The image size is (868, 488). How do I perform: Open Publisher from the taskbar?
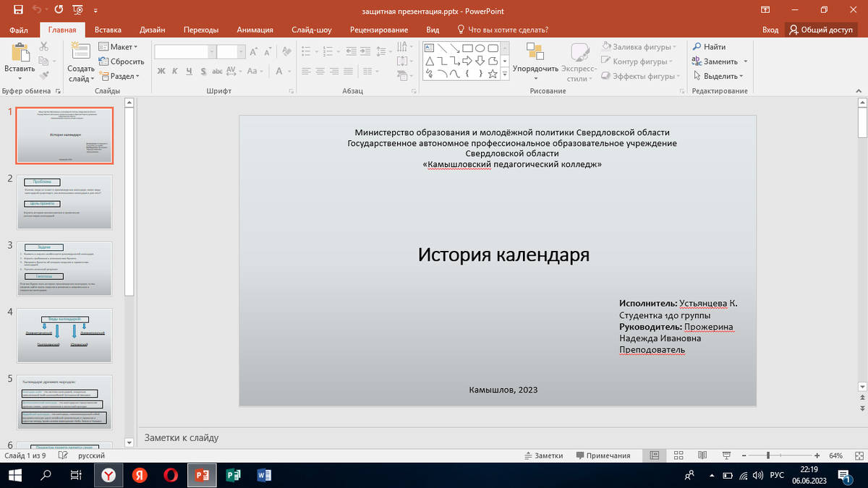tap(233, 475)
